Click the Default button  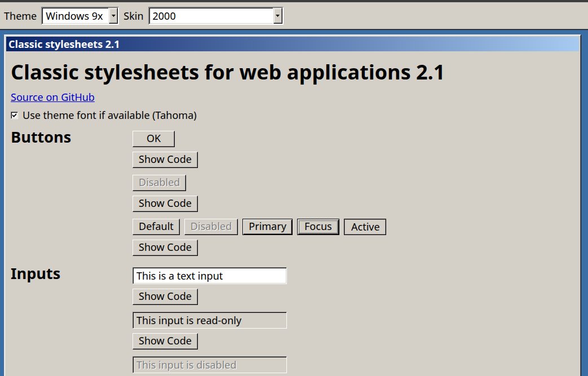[x=156, y=227]
